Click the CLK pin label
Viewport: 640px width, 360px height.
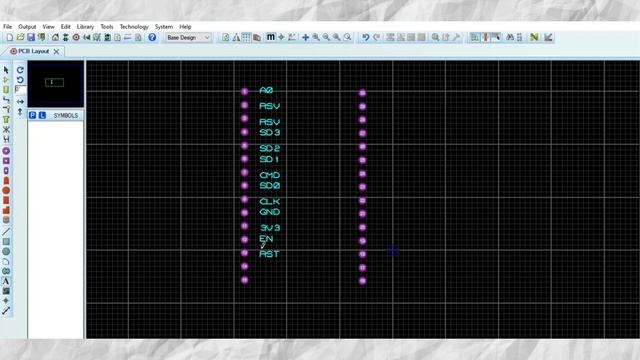(270, 202)
